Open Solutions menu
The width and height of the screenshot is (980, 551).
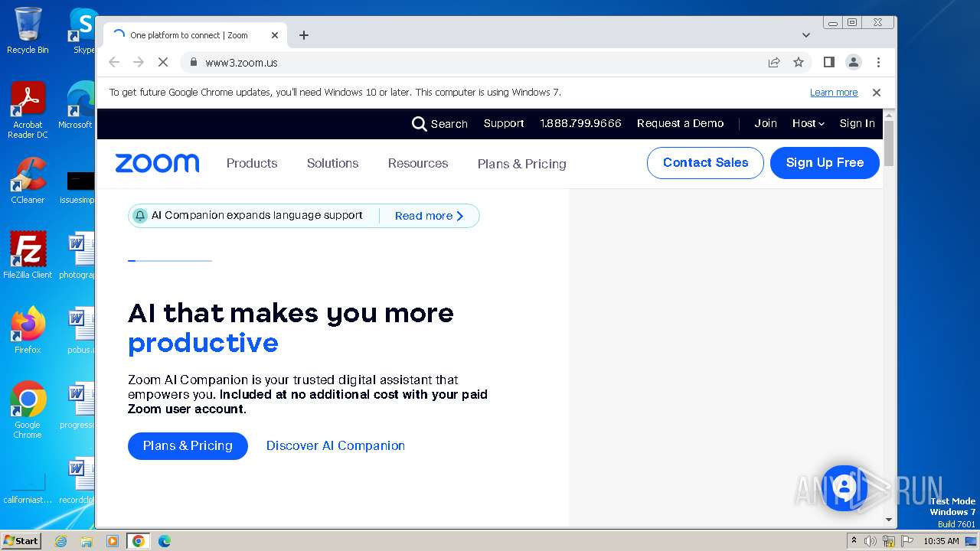pyautogui.click(x=332, y=164)
